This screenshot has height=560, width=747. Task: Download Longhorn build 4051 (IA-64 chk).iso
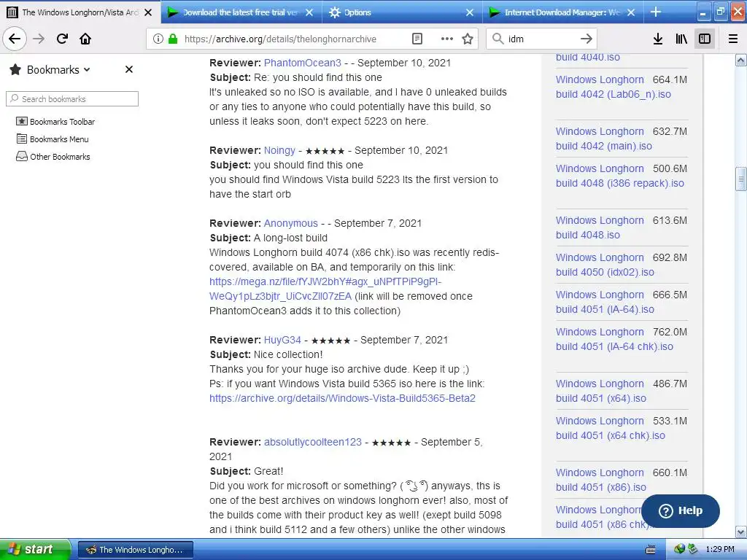(x=614, y=339)
